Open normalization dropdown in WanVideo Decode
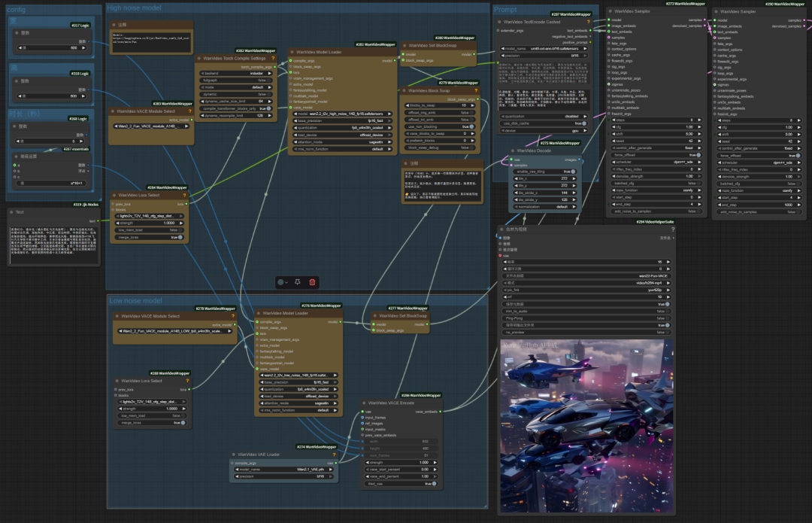 (545, 207)
